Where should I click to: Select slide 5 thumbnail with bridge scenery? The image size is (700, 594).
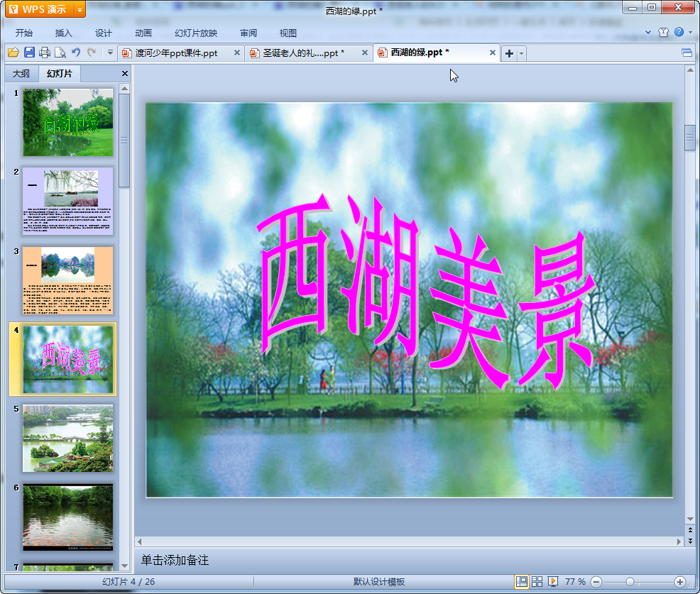pos(68,439)
